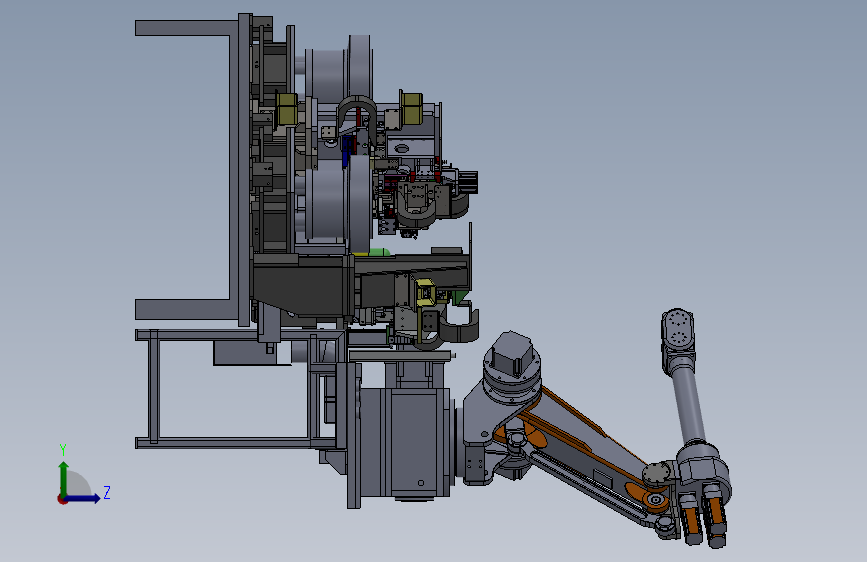The height and width of the screenshot is (562, 867).
Task: Click the green Y axis of the orientation triad
Action: click(x=64, y=478)
